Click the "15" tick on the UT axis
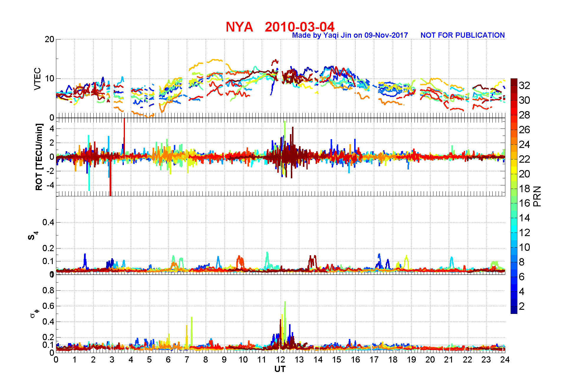Screen dimensions: 561x392 point(336,360)
